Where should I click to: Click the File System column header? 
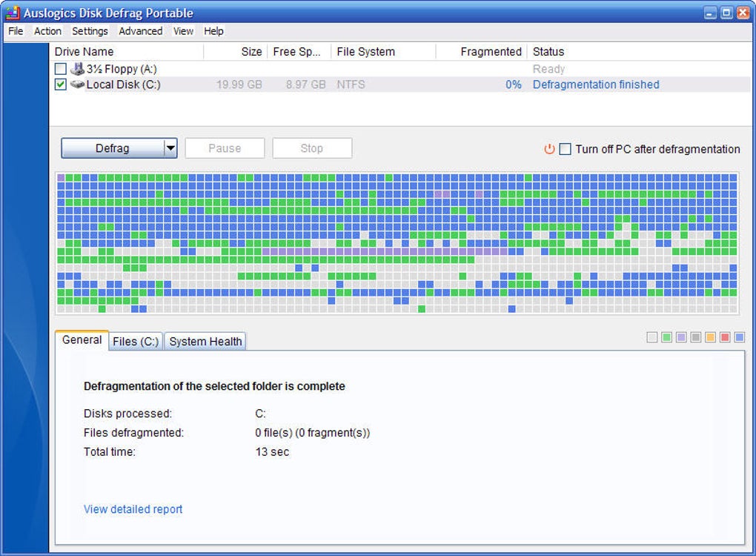[384, 52]
